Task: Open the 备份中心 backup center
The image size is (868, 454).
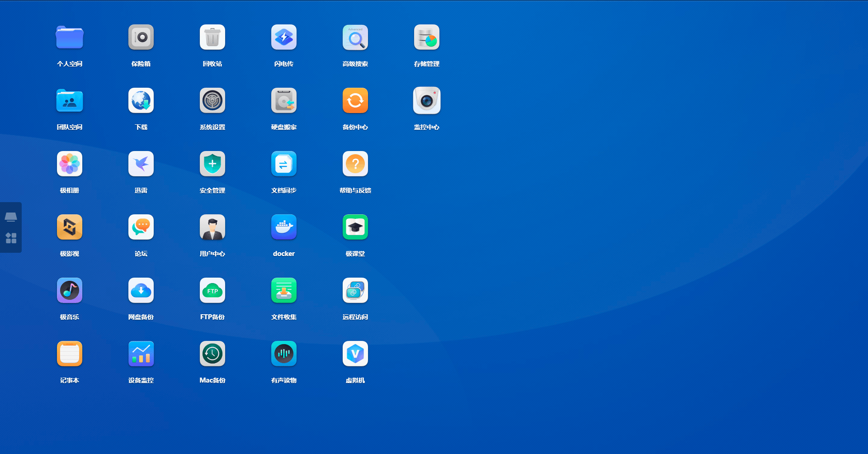Action: (355, 100)
